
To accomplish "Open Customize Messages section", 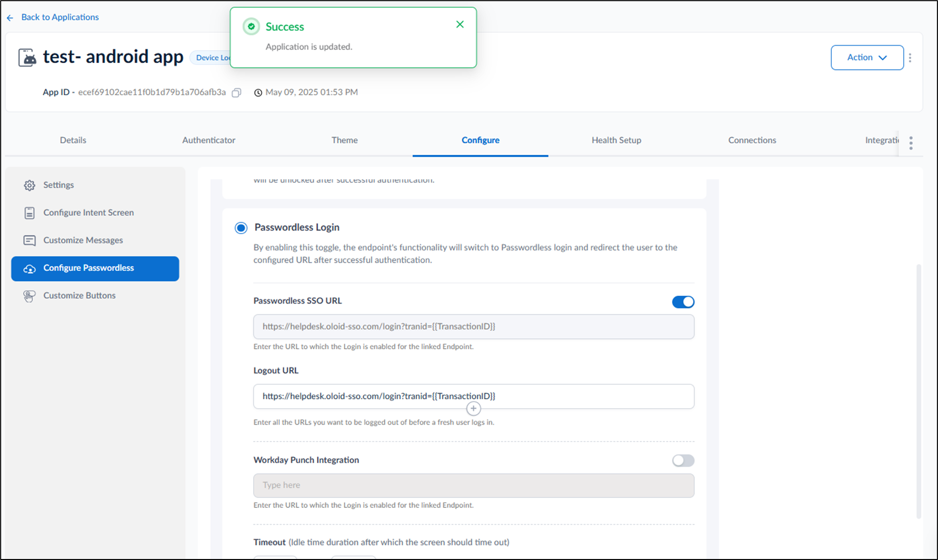I will coord(83,240).
